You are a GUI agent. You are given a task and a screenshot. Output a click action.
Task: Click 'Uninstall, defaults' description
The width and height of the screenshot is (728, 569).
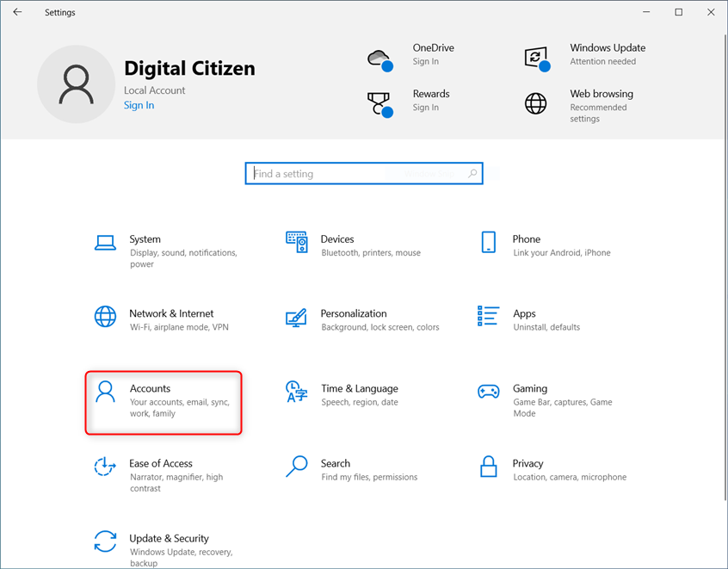click(546, 327)
